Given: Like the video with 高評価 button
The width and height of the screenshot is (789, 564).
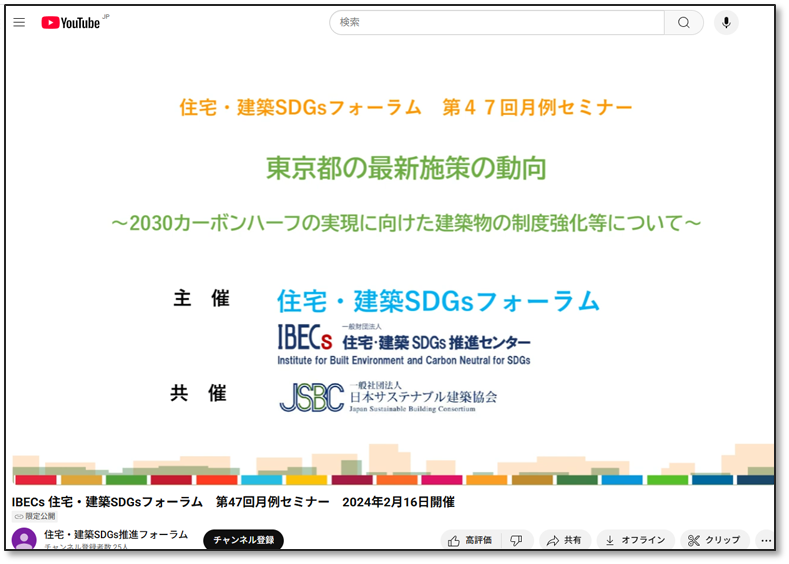Looking at the screenshot, I should coord(470,540).
